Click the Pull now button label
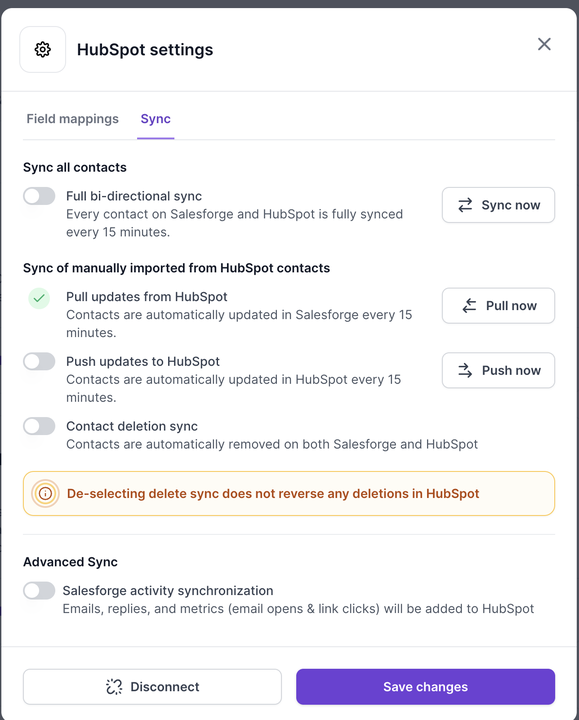Screen dimensions: 579x720 511,306
